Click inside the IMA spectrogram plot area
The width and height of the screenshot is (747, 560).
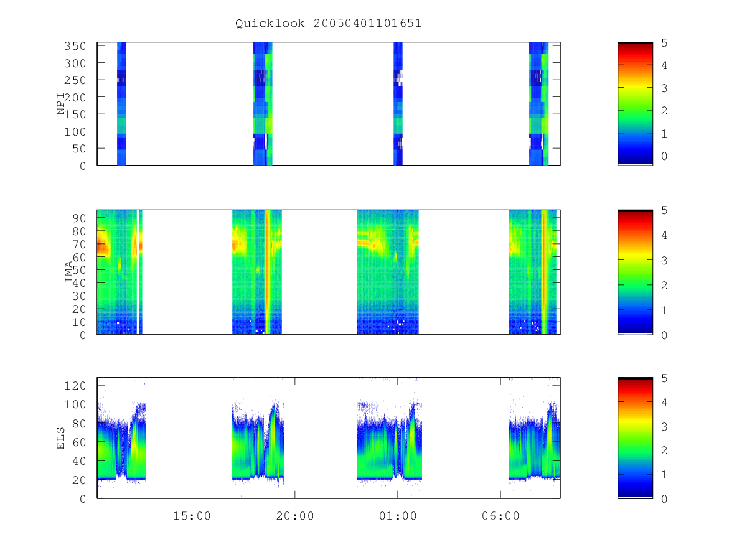coord(329,272)
